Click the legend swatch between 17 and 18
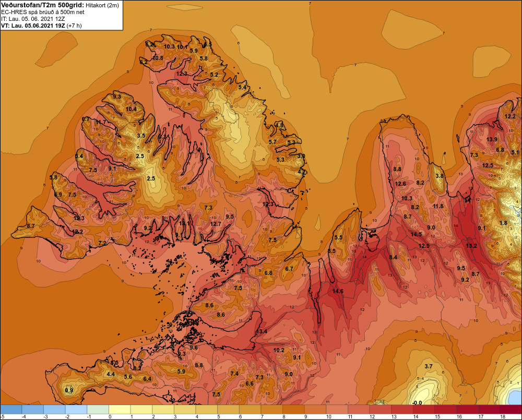 489,410
